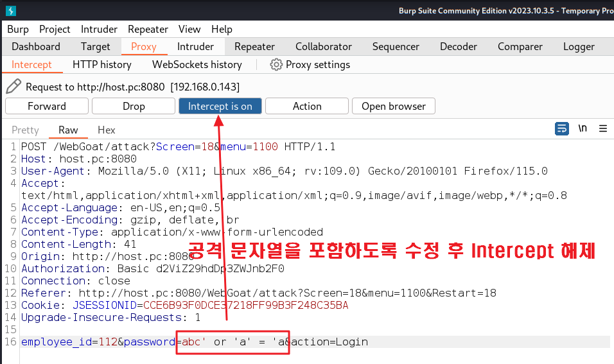614x364 pixels.
Task: Open the View menu
Action: (x=189, y=30)
